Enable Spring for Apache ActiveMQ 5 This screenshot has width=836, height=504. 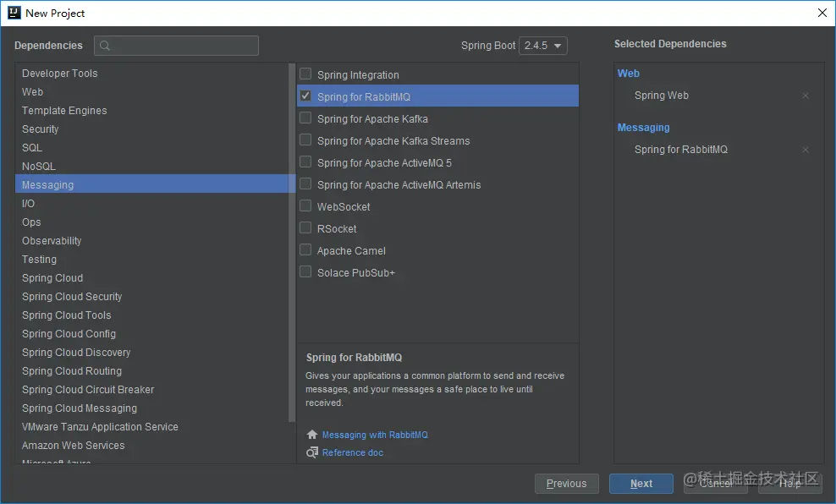click(305, 162)
